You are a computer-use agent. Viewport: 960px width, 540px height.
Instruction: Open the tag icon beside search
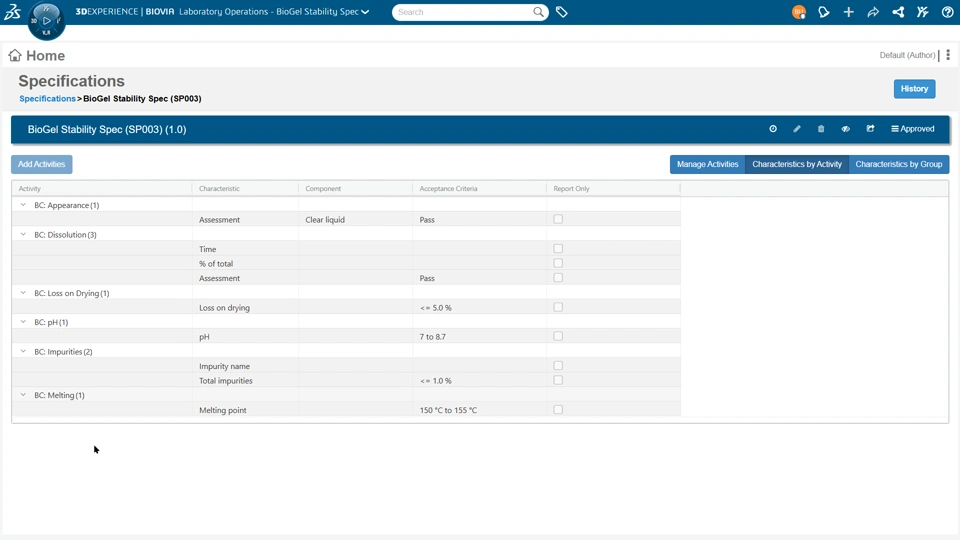pos(561,12)
